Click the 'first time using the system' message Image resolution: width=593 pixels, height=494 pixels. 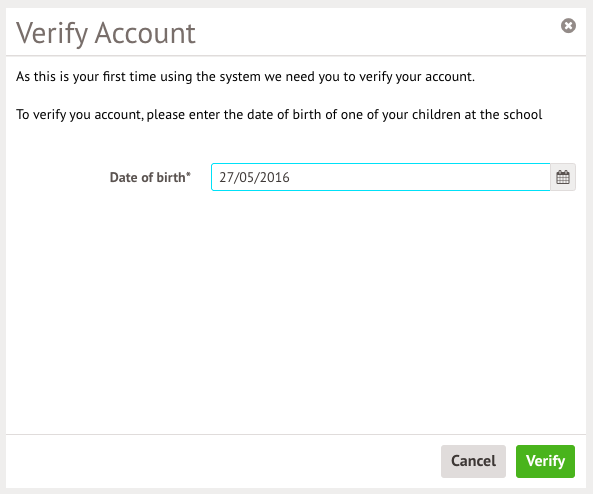(245, 77)
